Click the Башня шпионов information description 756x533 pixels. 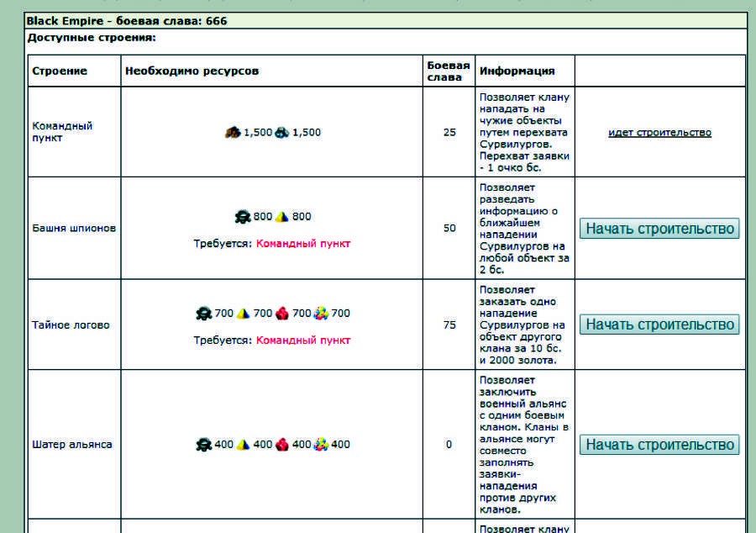(x=524, y=228)
